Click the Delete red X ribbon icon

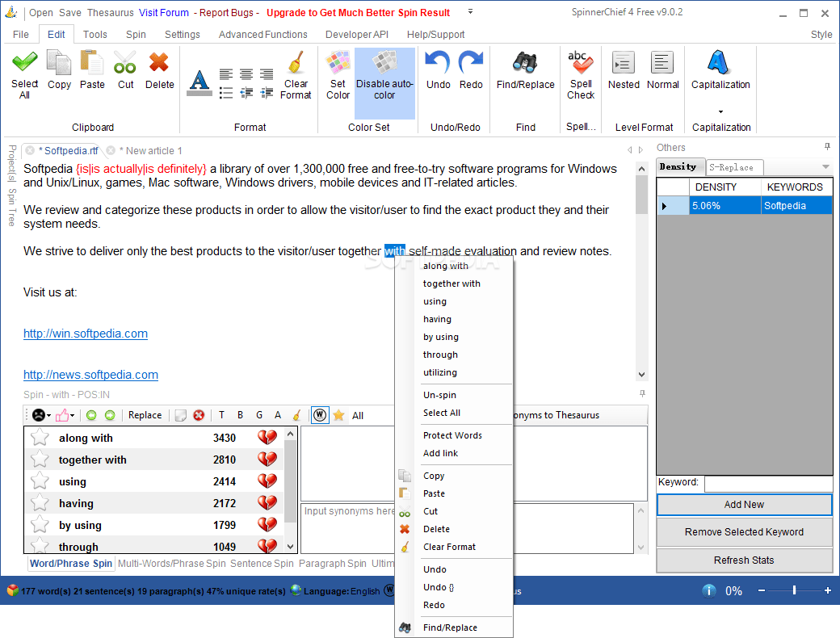tap(159, 62)
